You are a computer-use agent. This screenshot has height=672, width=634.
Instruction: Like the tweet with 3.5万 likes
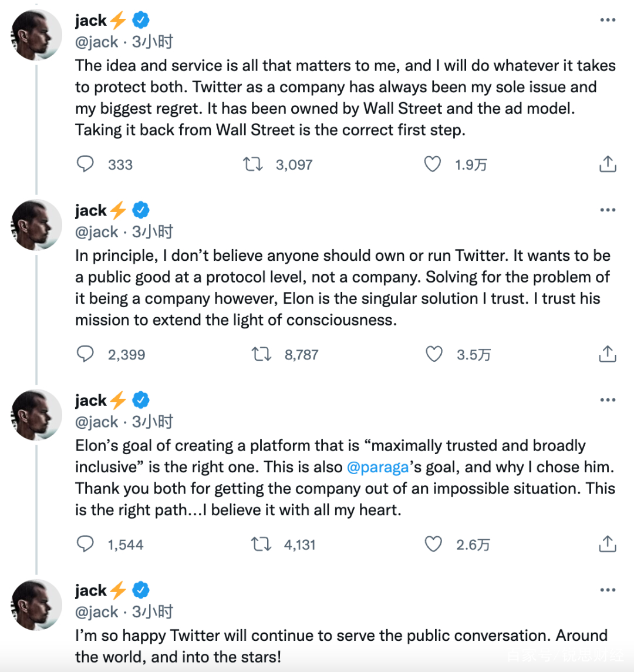coord(434,354)
